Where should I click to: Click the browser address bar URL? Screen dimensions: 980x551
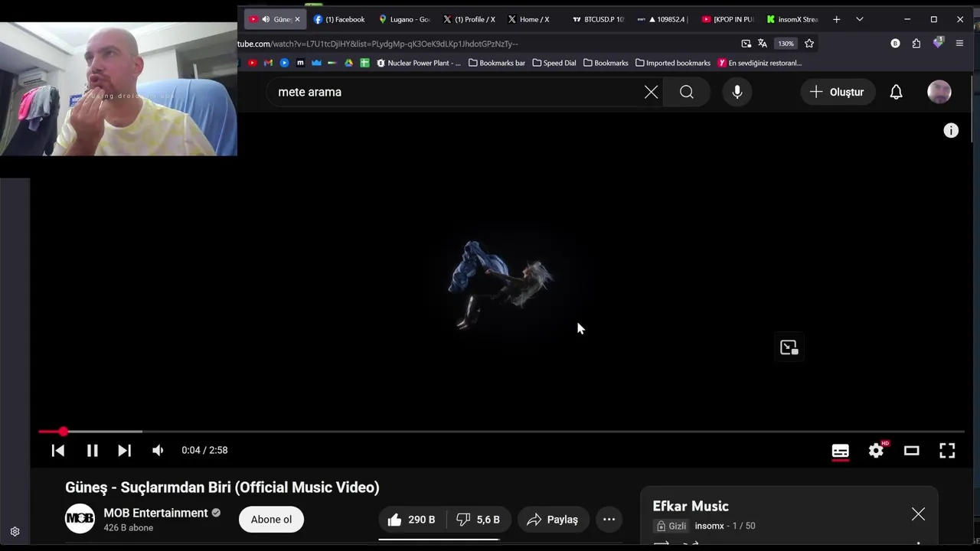coord(377,44)
